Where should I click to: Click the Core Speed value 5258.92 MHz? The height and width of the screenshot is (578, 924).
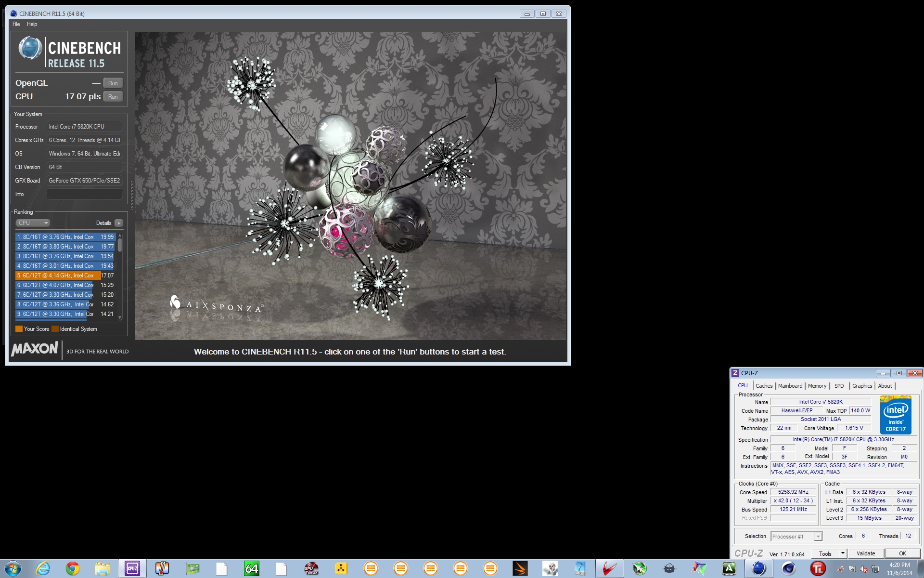coord(793,492)
